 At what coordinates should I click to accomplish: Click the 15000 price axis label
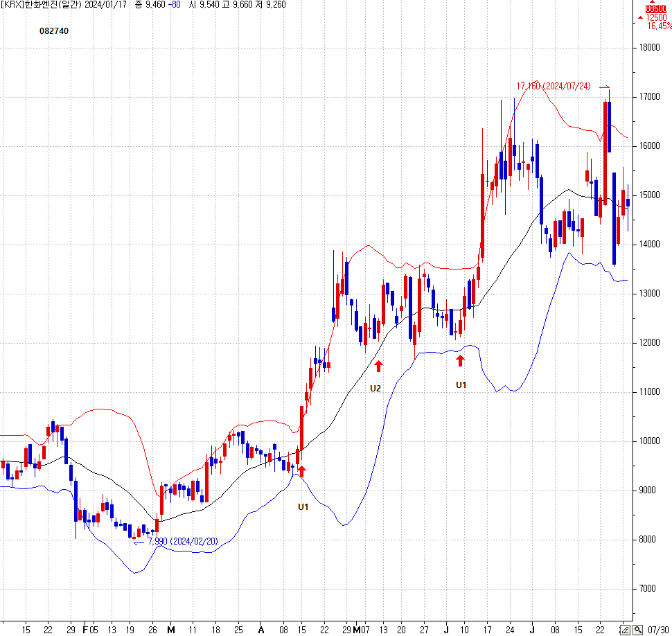coord(649,195)
